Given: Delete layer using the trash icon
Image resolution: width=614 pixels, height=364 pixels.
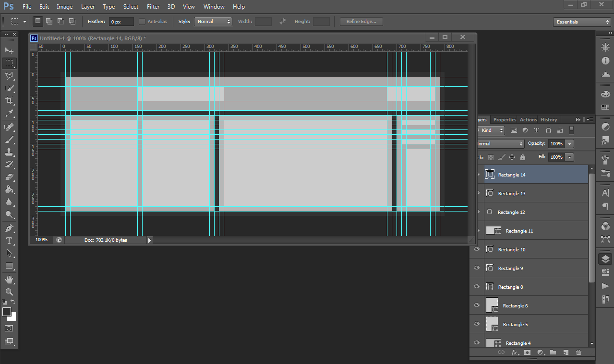Looking at the screenshot, I should [578, 352].
